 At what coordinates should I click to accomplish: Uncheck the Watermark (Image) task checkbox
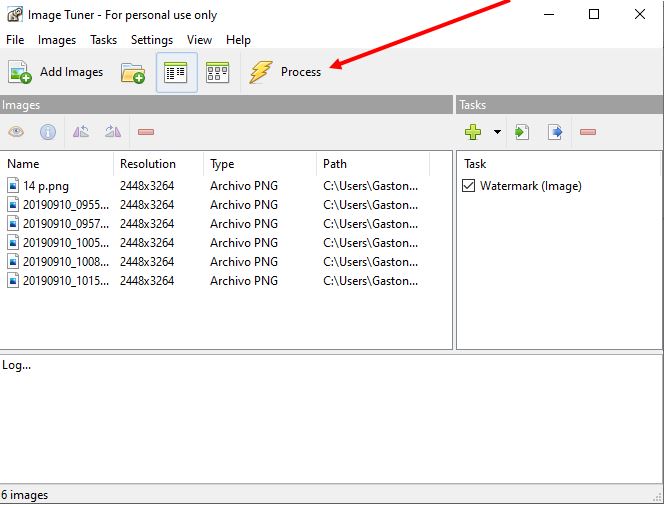click(469, 186)
